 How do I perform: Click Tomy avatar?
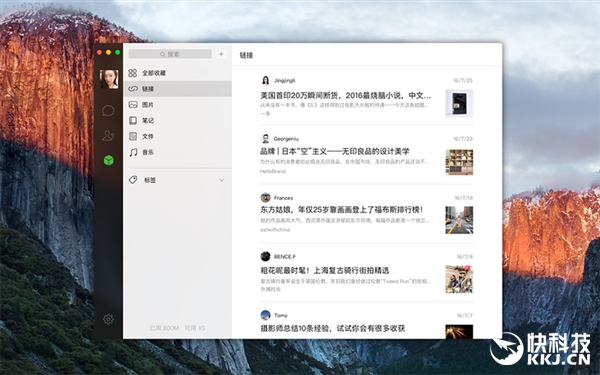click(x=265, y=315)
